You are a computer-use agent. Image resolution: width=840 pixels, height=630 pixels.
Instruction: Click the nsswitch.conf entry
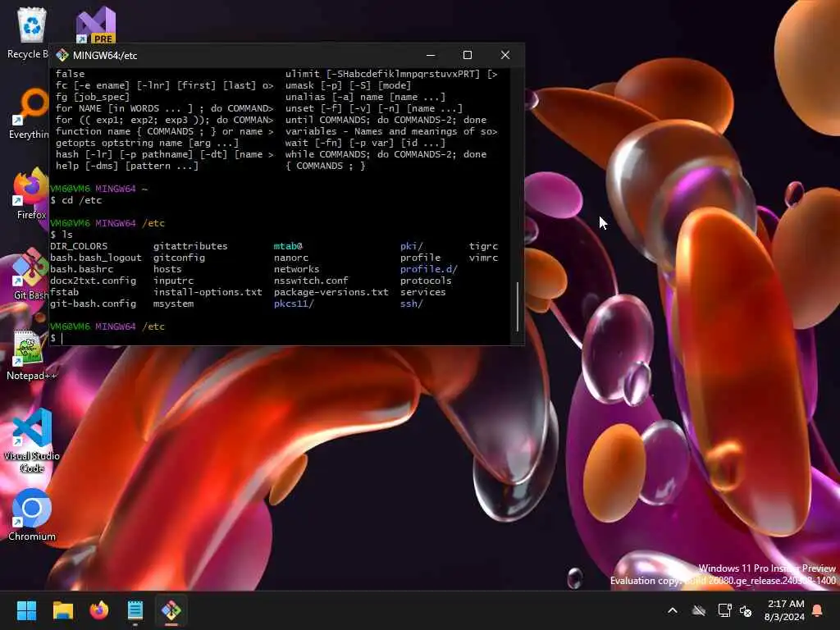tap(311, 281)
